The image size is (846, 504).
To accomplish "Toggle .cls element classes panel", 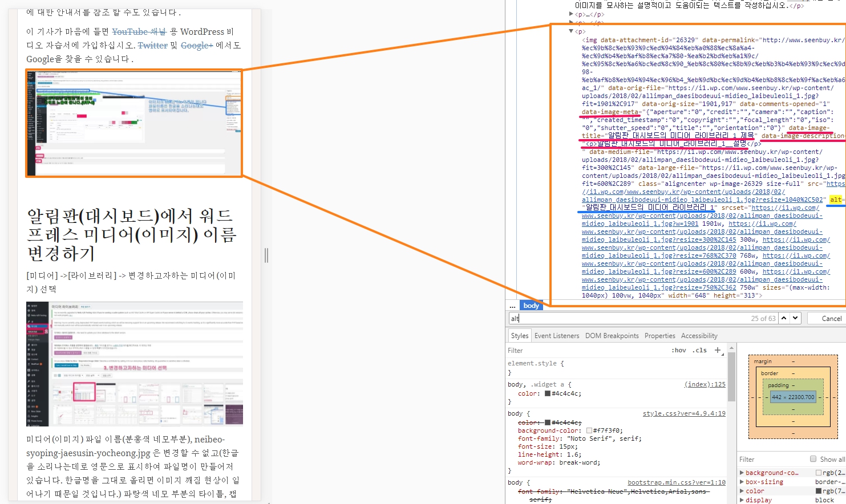I will [x=701, y=350].
